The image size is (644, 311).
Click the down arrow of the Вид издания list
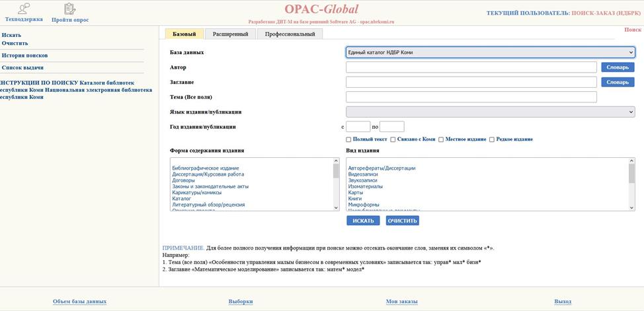pos(631,208)
